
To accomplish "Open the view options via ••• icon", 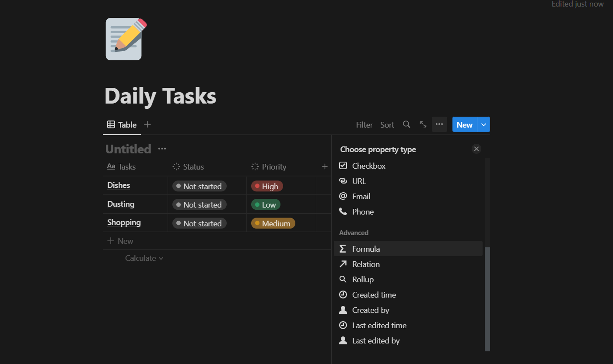I will click(x=439, y=124).
